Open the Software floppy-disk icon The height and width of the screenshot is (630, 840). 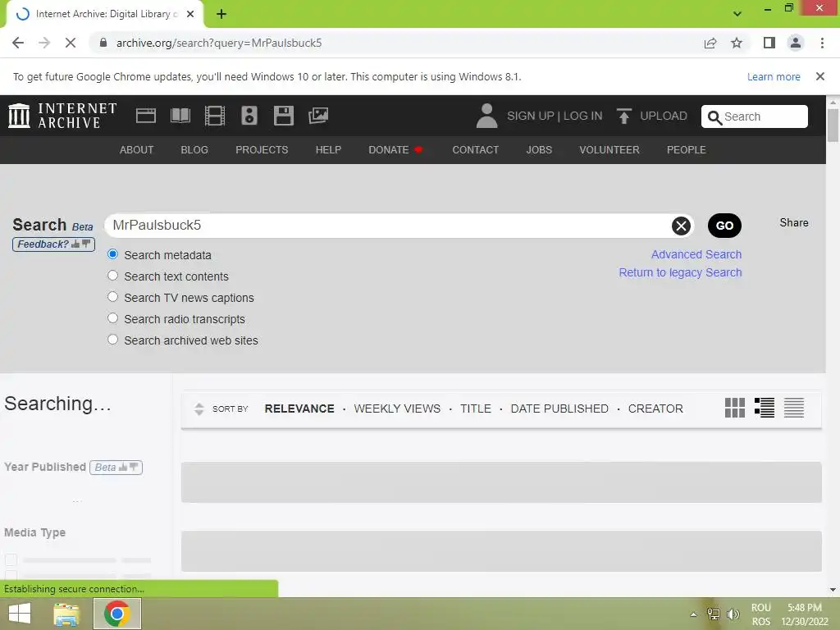(x=283, y=116)
